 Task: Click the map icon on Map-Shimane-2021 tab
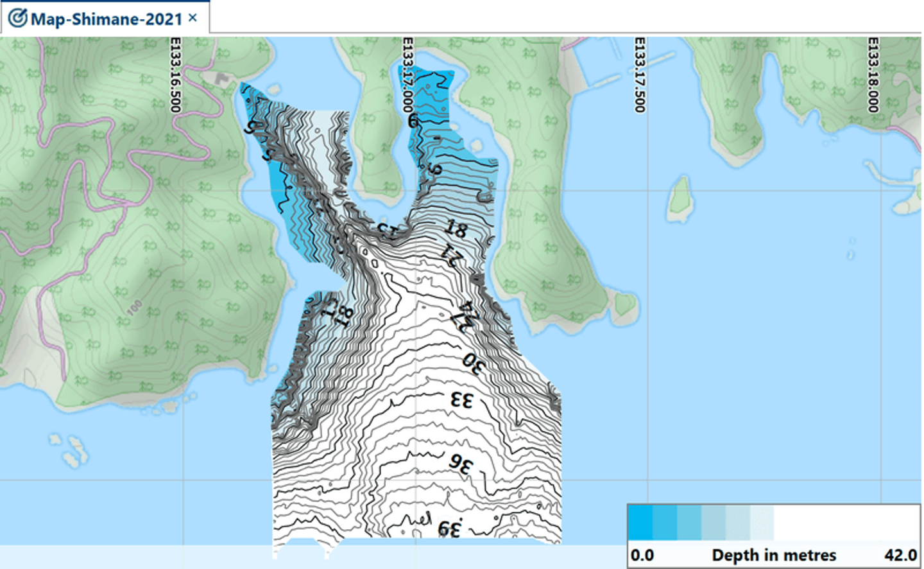click(17, 19)
